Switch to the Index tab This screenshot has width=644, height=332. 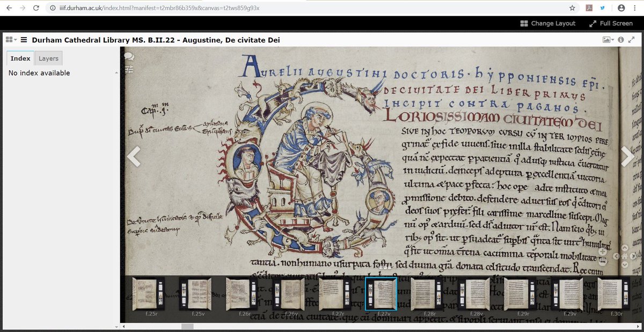(20, 58)
